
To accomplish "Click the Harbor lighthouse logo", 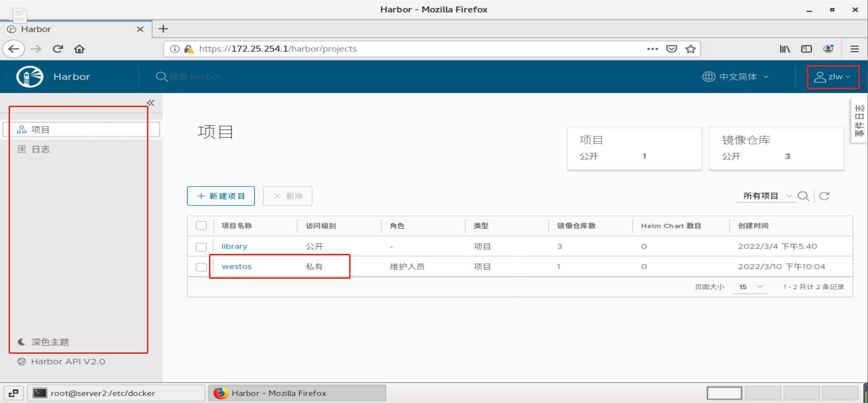I will tap(30, 76).
